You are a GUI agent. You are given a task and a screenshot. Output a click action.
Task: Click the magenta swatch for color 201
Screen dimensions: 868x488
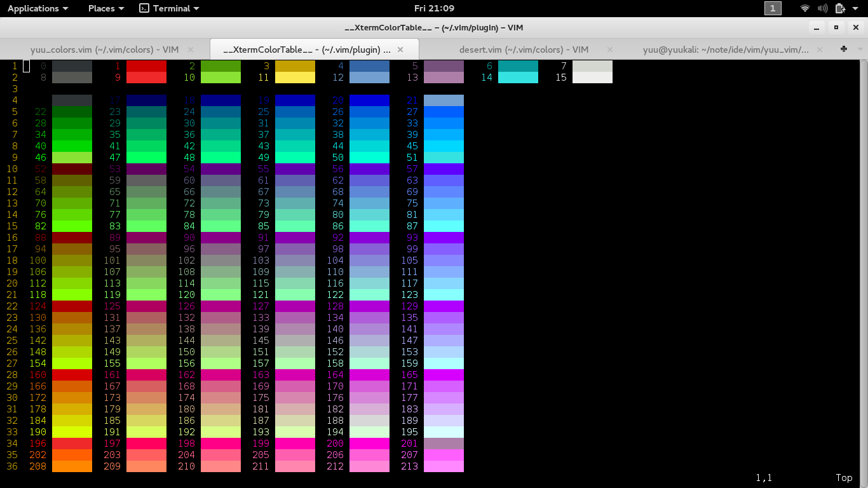point(444,444)
